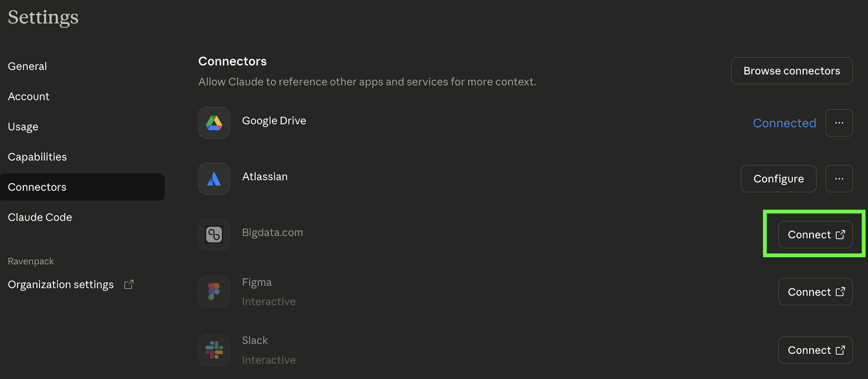
Task: Click the Slack connector icon
Action: (x=214, y=350)
